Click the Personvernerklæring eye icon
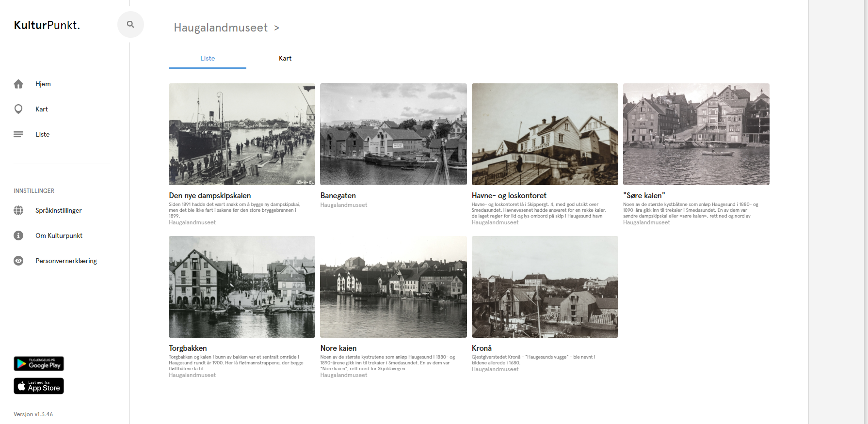This screenshot has width=868, height=424. 18,261
